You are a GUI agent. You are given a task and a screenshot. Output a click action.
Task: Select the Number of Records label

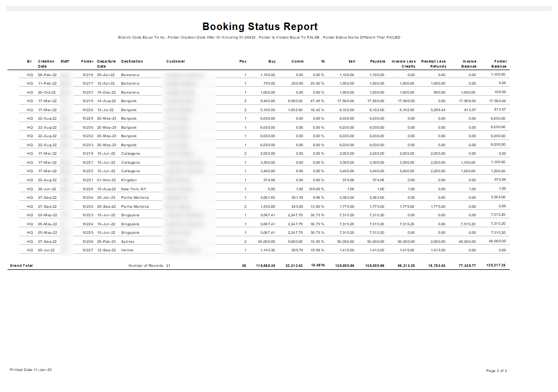point(146,266)
